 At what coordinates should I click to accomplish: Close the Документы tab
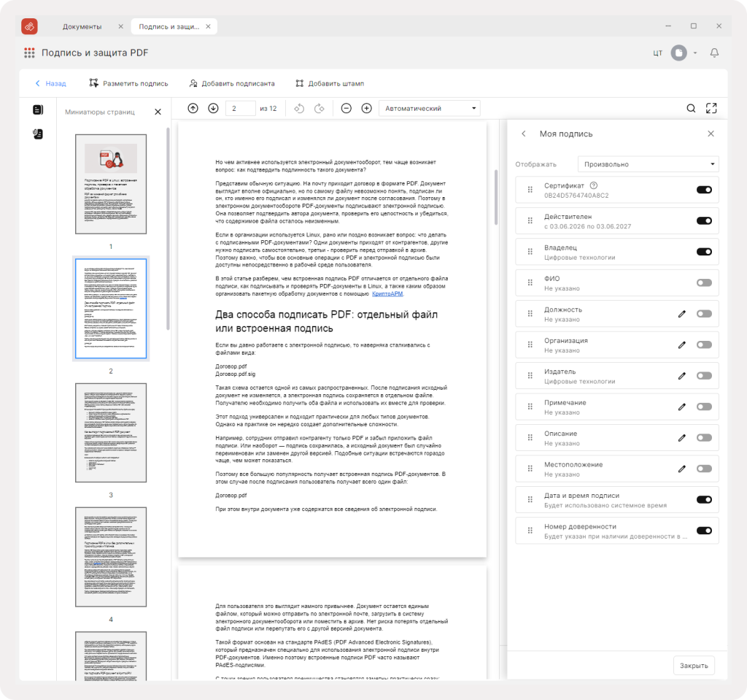point(120,27)
